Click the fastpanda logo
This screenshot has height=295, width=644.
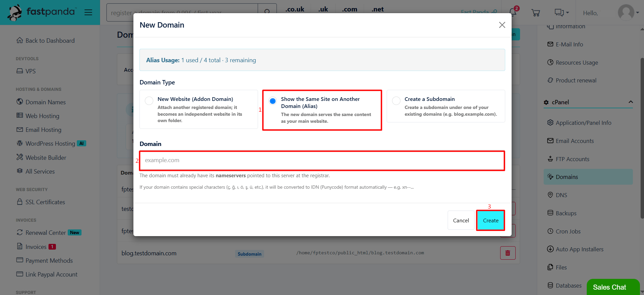(42, 12)
